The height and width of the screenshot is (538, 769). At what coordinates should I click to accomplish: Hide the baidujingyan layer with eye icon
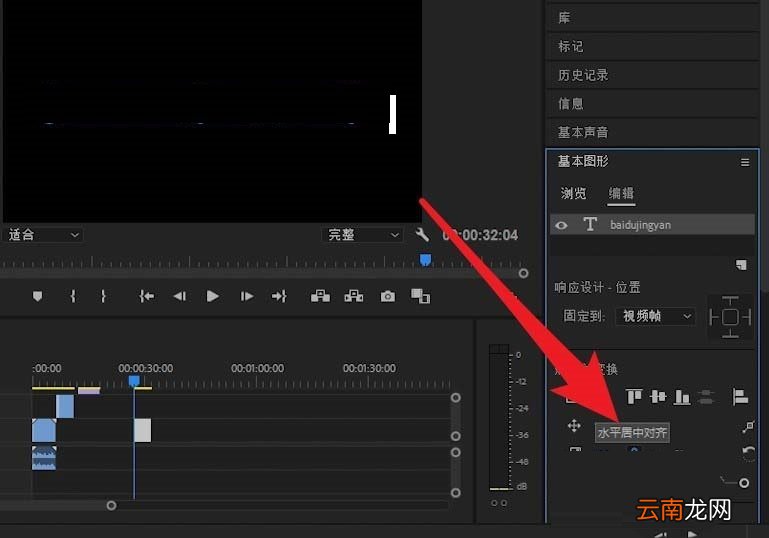coord(562,226)
